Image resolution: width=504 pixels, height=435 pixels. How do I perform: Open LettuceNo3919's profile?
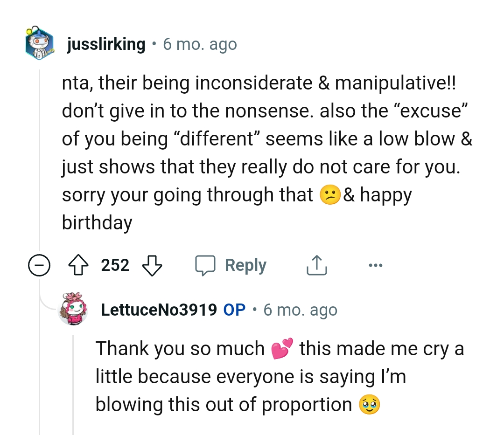tap(159, 309)
